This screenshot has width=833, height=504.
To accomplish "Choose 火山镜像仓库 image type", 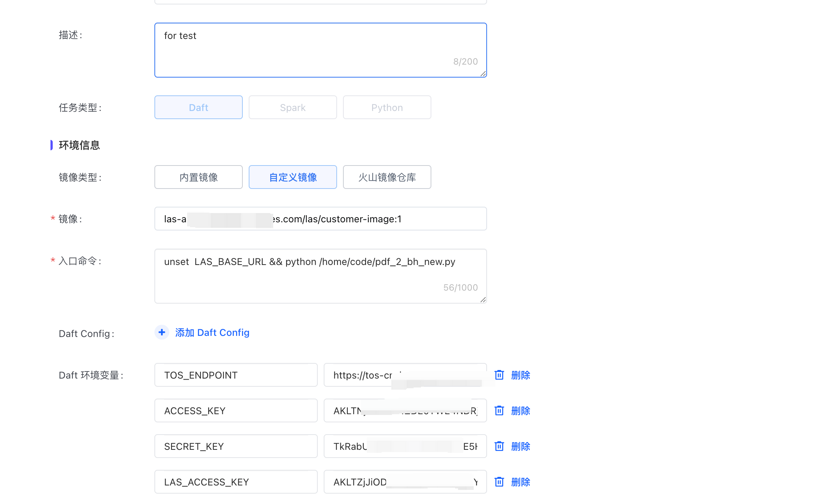I will click(387, 177).
